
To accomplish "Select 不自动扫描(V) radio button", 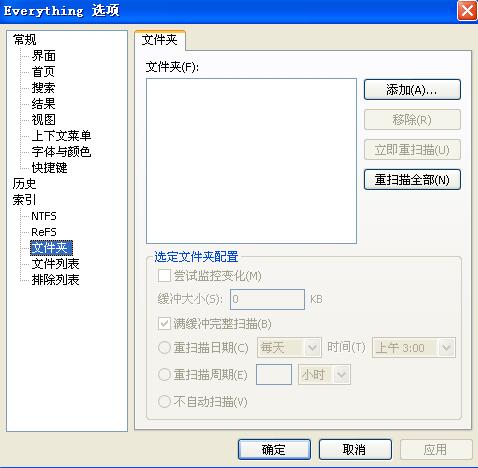I will (x=164, y=402).
